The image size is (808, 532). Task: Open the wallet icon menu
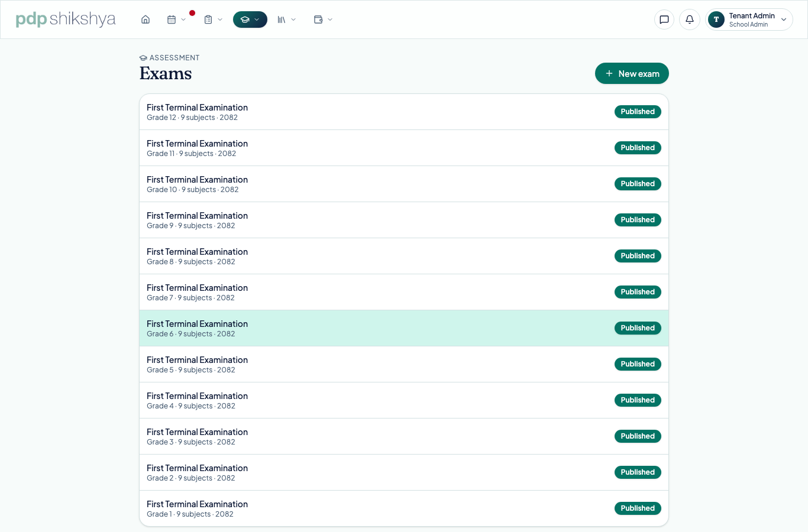click(324, 20)
